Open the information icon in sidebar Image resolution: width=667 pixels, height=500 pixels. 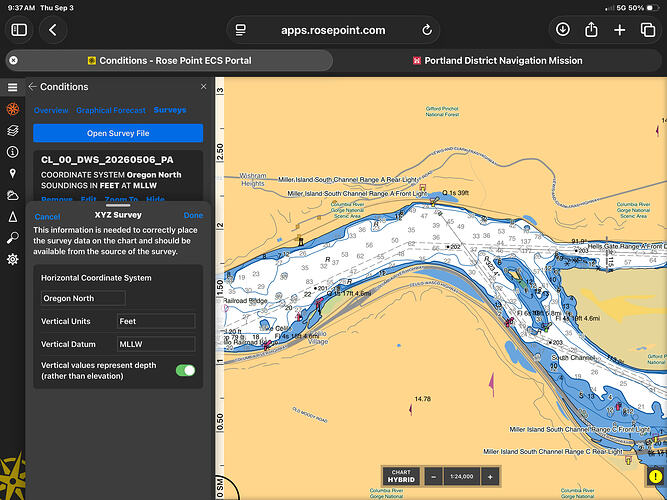13,152
